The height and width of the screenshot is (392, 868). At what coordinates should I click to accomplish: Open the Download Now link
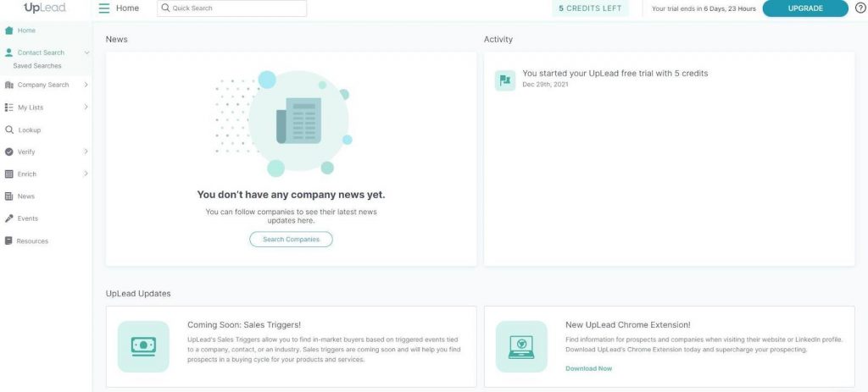[x=588, y=368]
